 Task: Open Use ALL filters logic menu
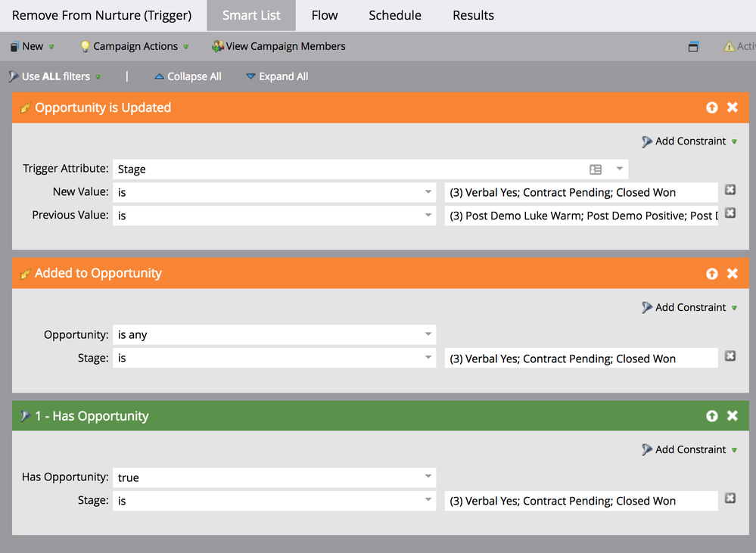(x=54, y=76)
